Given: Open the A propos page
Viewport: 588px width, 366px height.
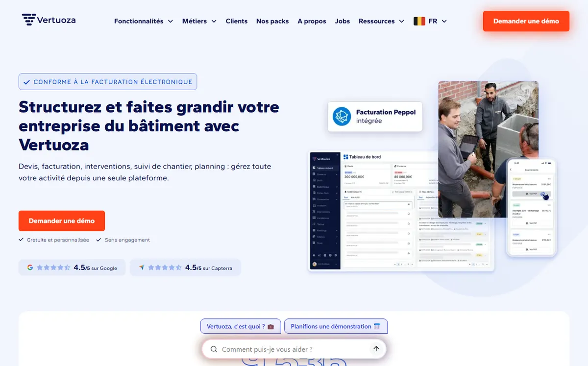Looking at the screenshot, I should pyautogui.click(x=312, y=21).
